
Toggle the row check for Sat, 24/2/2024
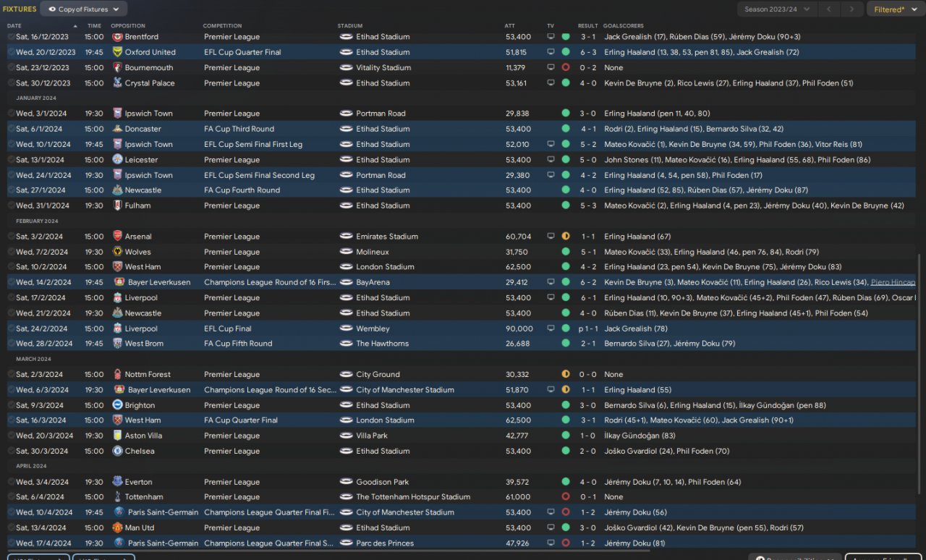11,328
